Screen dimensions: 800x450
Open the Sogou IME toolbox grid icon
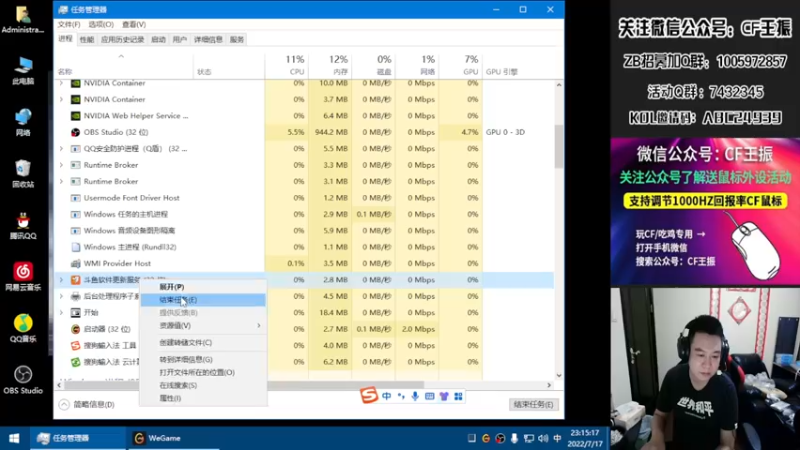point(458,396)
